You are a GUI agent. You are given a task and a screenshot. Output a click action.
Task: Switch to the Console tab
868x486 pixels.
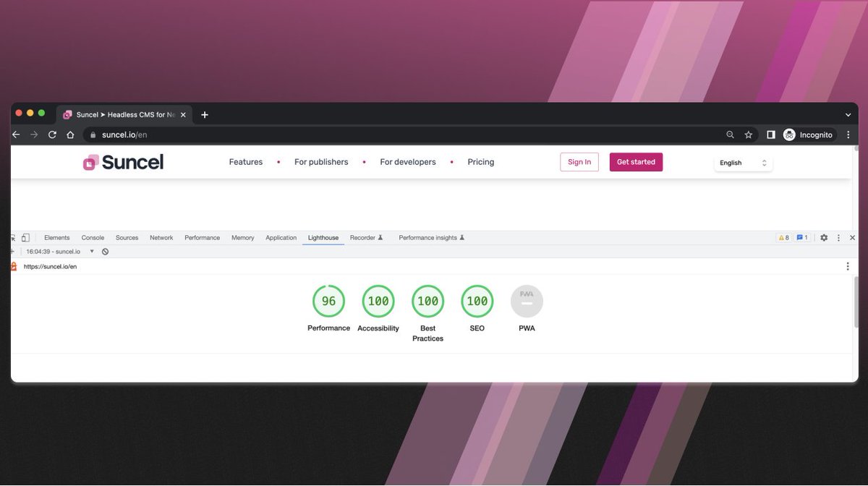pos(93,237)
